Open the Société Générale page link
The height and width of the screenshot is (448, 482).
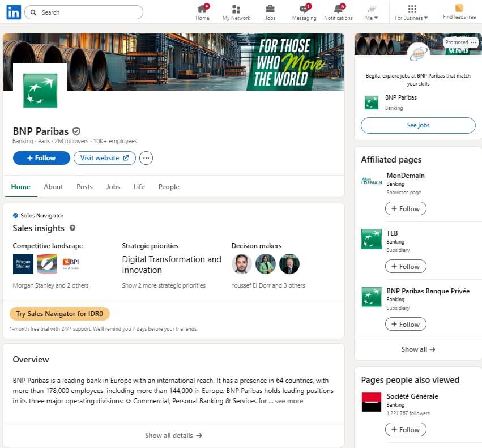click(x=412, y=396)
